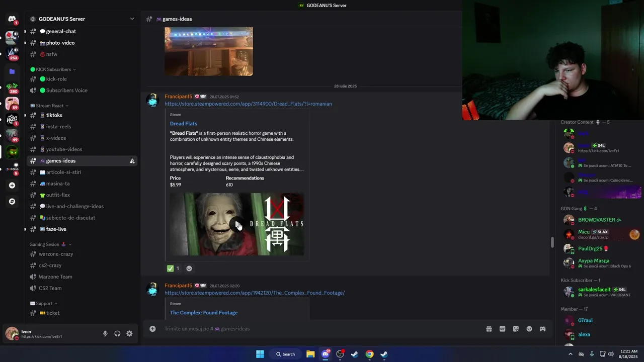Click Iveer user panel avatar
The width and height of the screenshot is (644, 362).
[12, 333]
